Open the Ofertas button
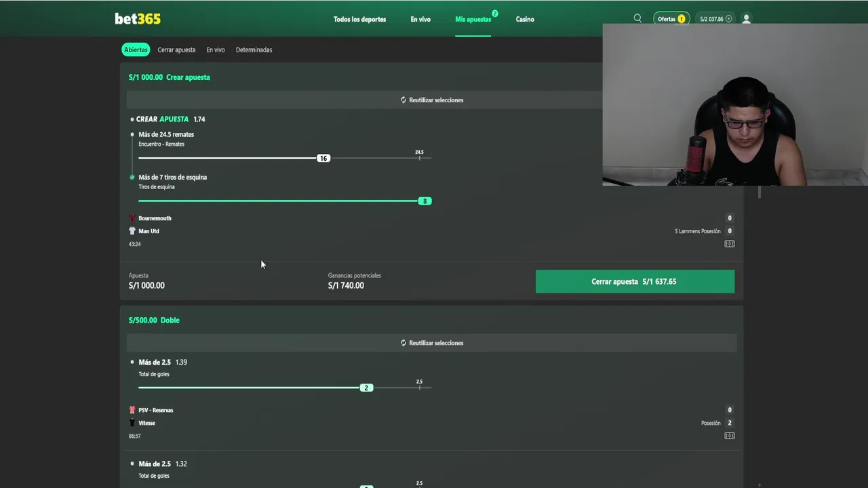Screen dimensions: 868x488 (x=671, y=19)
